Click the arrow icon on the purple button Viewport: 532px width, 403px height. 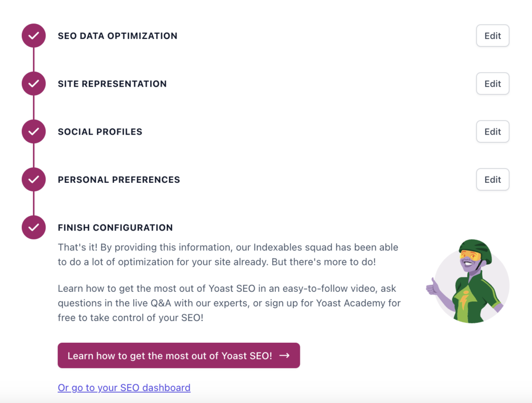click(284, 355)
